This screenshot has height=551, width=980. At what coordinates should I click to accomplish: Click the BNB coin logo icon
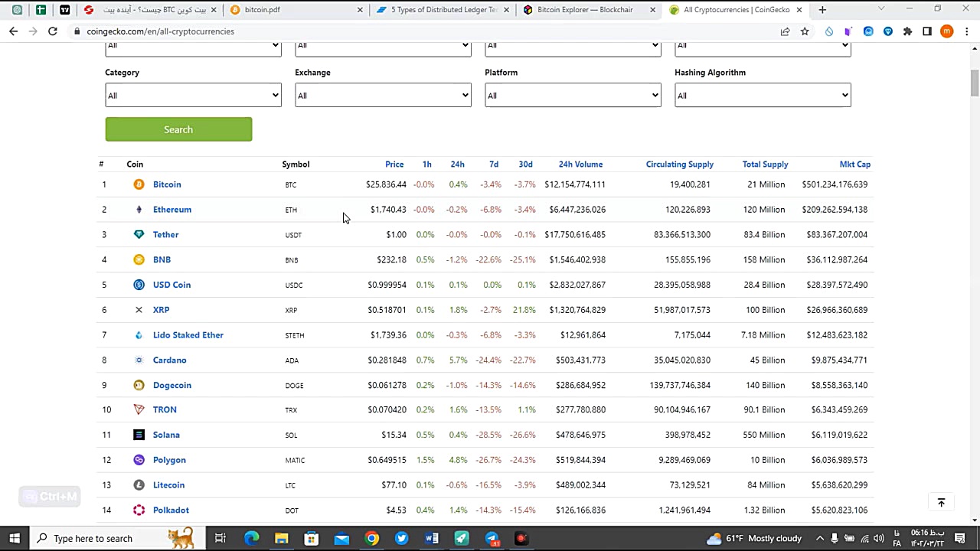coord(139,259)
